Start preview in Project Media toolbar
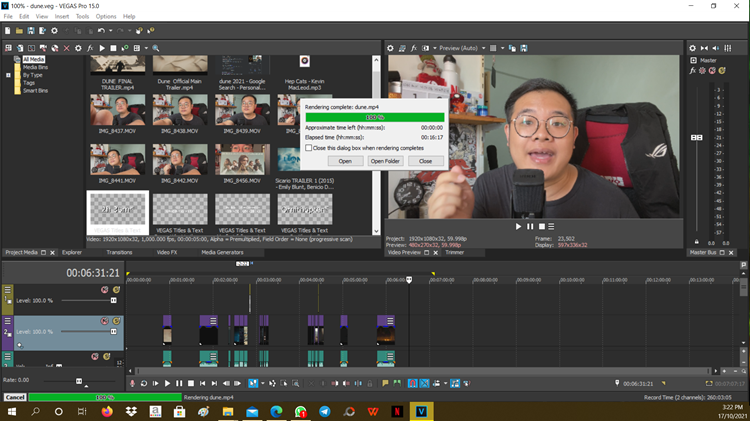Viewport: 750px width, 421px height. click(x=102, y=48)
